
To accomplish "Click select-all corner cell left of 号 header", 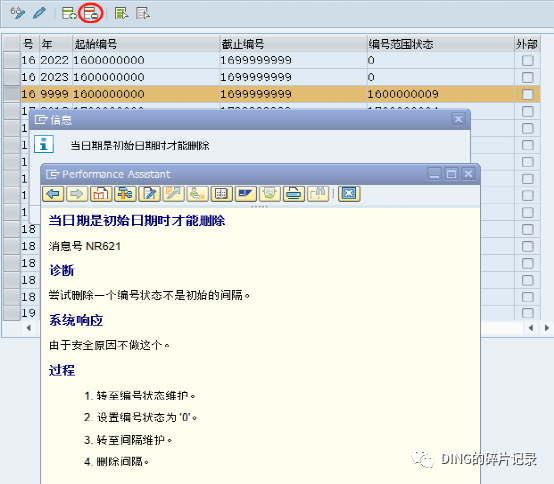I will 12,43.
